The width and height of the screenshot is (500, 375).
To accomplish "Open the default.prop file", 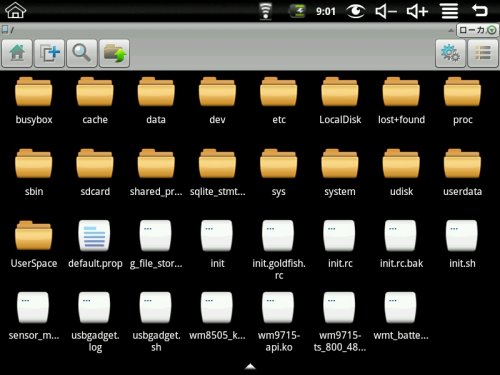I will click(95, 244).
